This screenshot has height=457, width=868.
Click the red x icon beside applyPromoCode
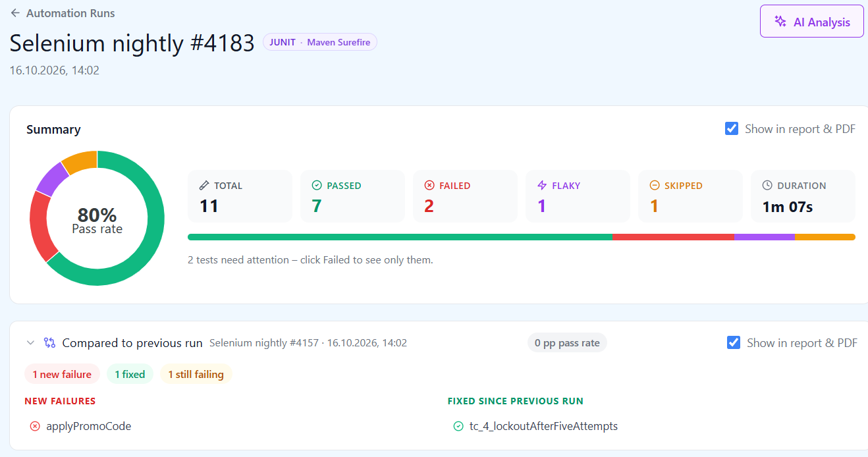click(x=35, y=426)
